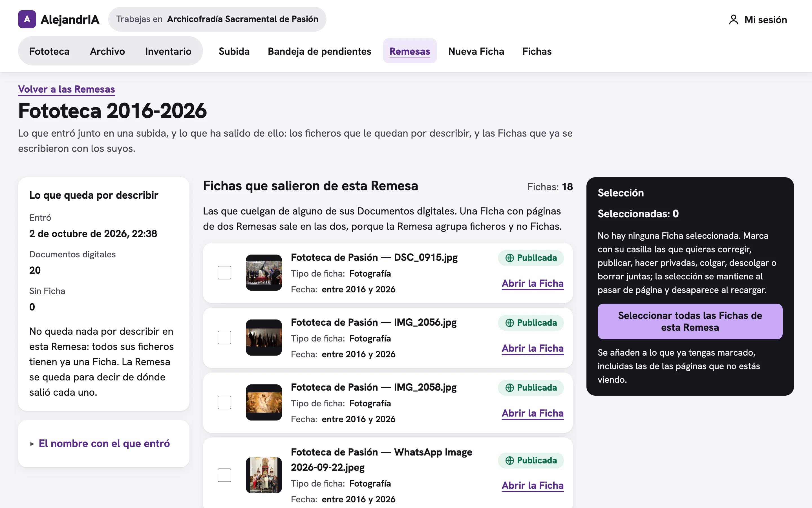Viewport: 812px width, 508px height.
Task: Click title 'Fototeca de Pasión — DSC_0915.jpg'
Action: pos(374,257)
